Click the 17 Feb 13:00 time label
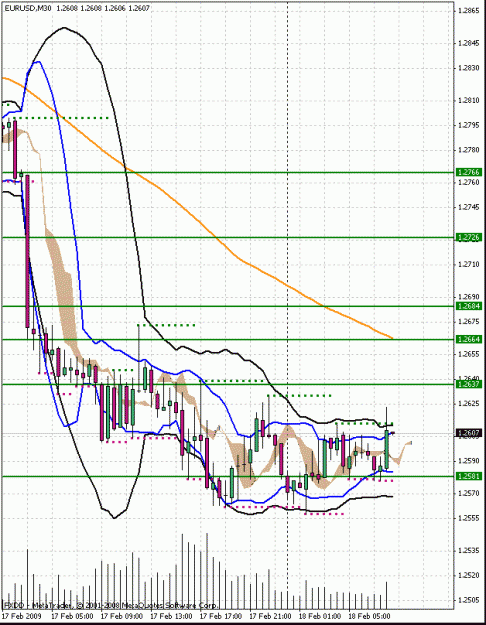 (171, 616)
